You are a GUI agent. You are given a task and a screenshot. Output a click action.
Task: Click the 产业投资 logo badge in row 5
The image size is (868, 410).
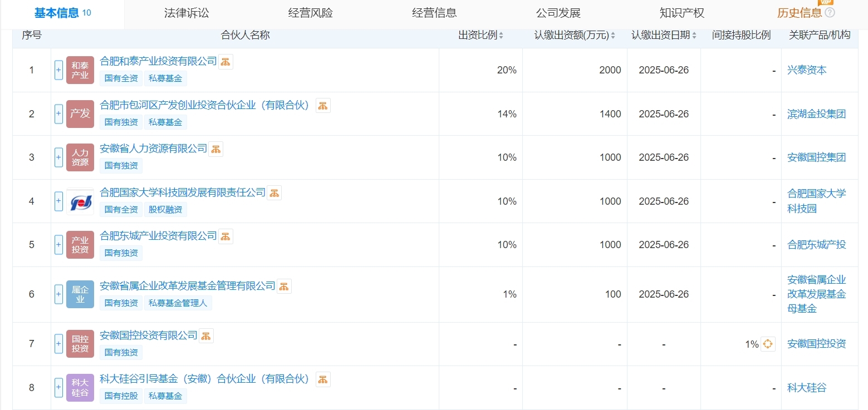tap(80, 245)
